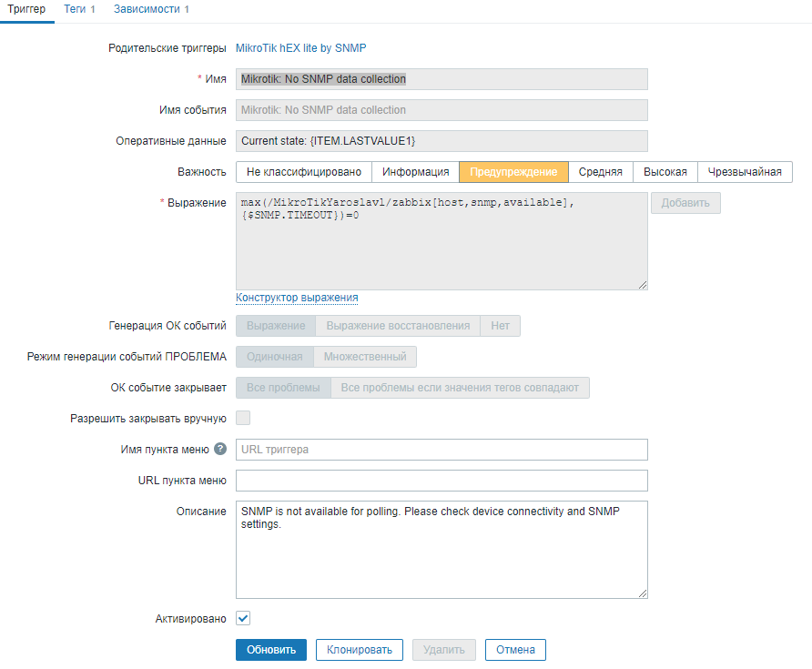This screenshot has width=812, height=669.
Task: Click inside the Описание text area
Action: pyautogui.click(x=442, y=550)
